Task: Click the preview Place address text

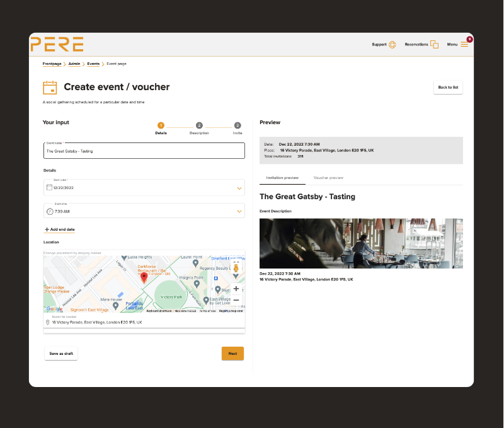Action: pyautogui.click(x=326, y=150)
